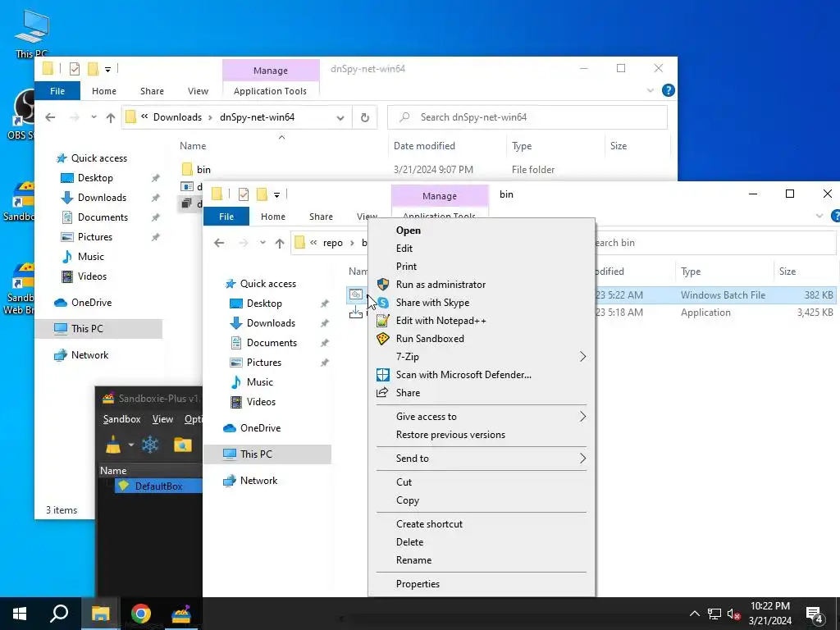
Task: Choose Edit with Notepad++
Action: click(x=482, y=321)
